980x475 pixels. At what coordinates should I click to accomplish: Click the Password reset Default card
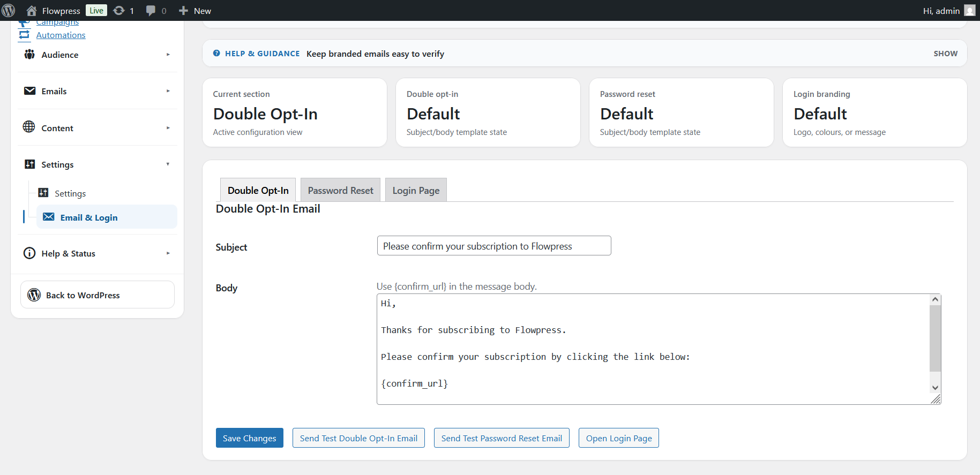click(x=681, y=112)
